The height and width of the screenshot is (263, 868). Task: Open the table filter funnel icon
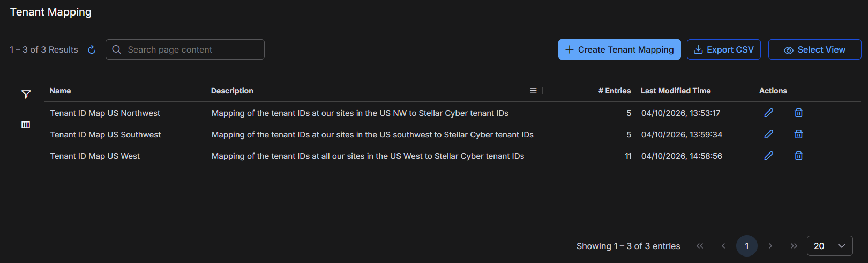(x=26, y=94)
